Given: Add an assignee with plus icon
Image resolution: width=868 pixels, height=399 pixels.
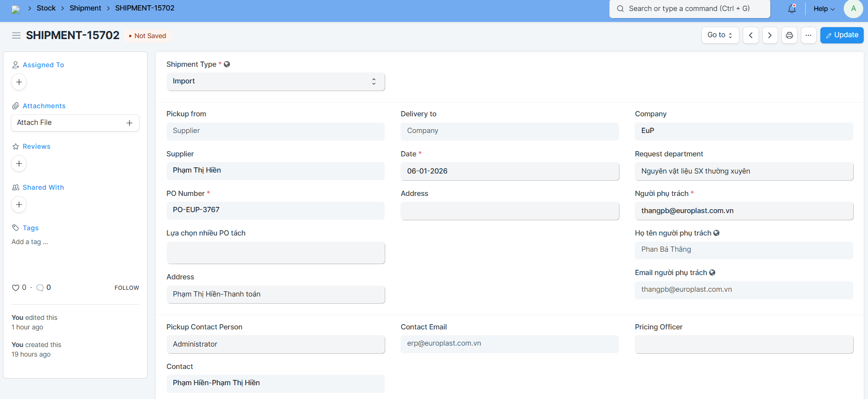Looking at the screenshot, I should coord(19,82).
